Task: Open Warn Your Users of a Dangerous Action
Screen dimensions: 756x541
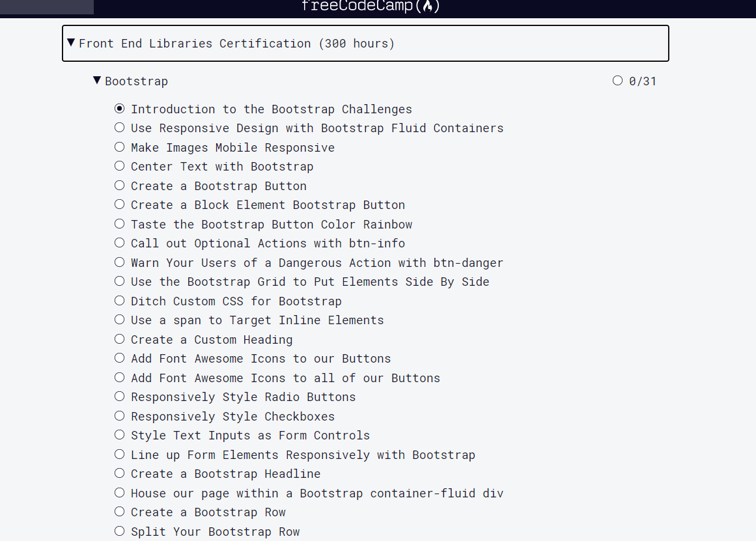Action: click(317, 263)
